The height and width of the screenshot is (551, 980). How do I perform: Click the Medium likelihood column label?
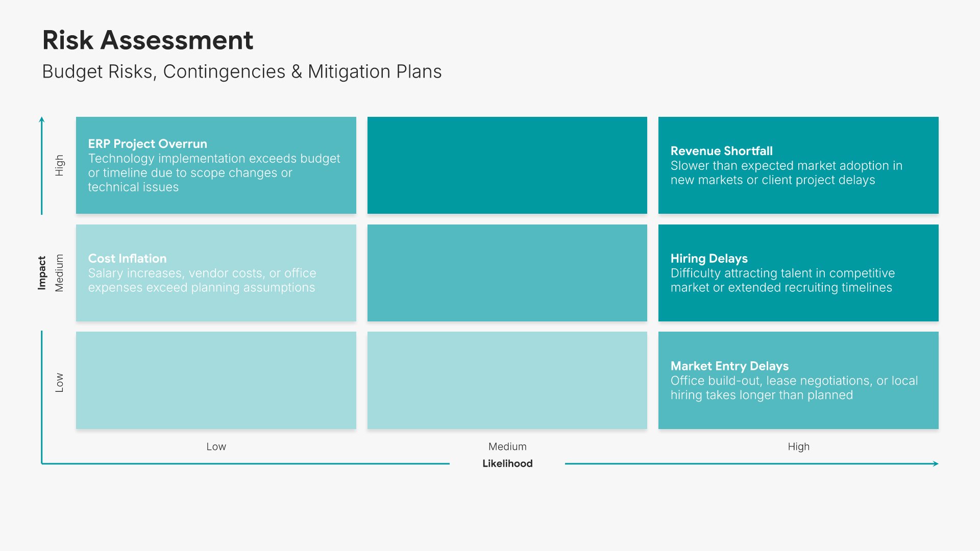pos(507,446)
